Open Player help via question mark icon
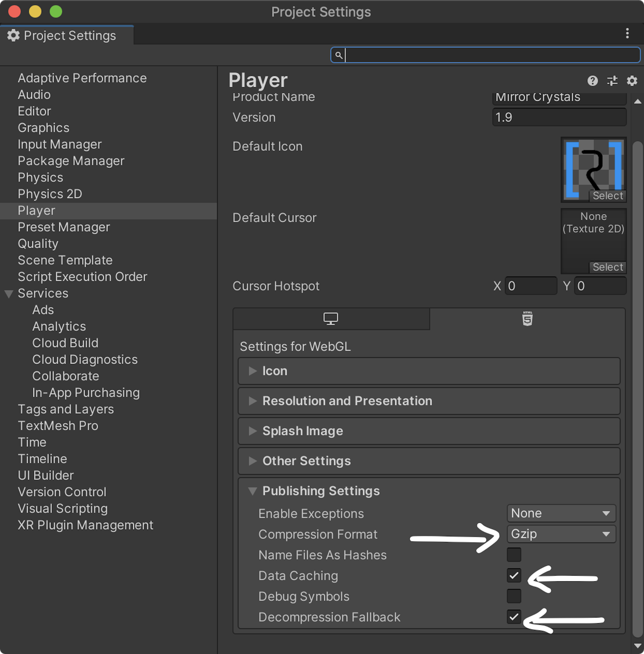 pos(592,81)
